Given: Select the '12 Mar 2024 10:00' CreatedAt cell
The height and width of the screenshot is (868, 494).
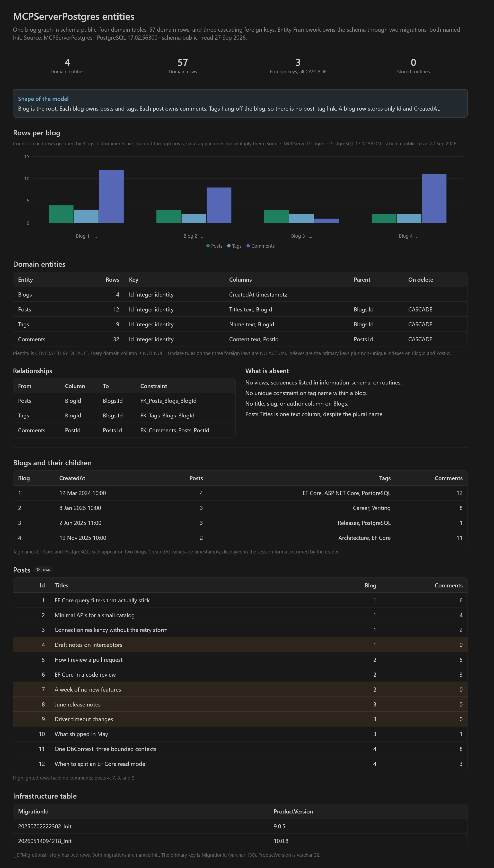Looking at the screenshot, I should (82, 493).
